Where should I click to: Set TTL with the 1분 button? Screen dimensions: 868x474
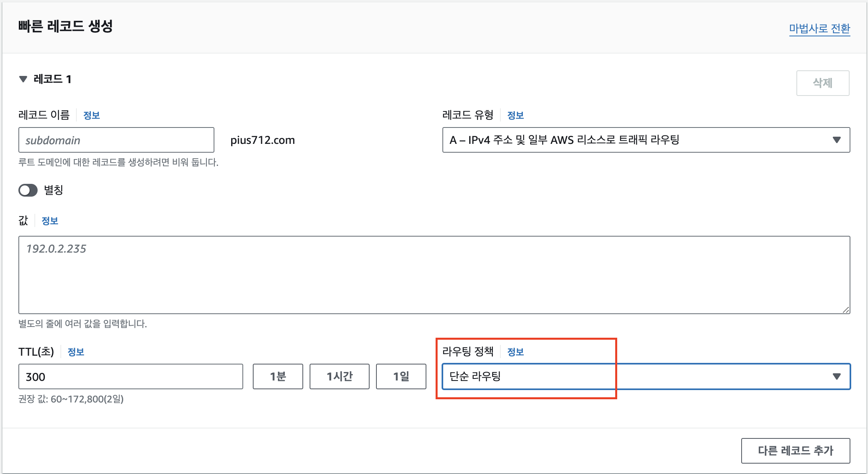point(278,376)
